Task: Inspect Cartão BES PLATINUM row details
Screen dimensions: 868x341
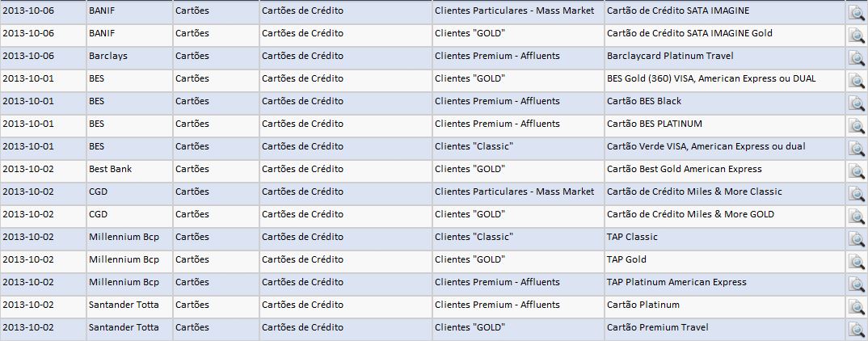Action: point(856,126)
